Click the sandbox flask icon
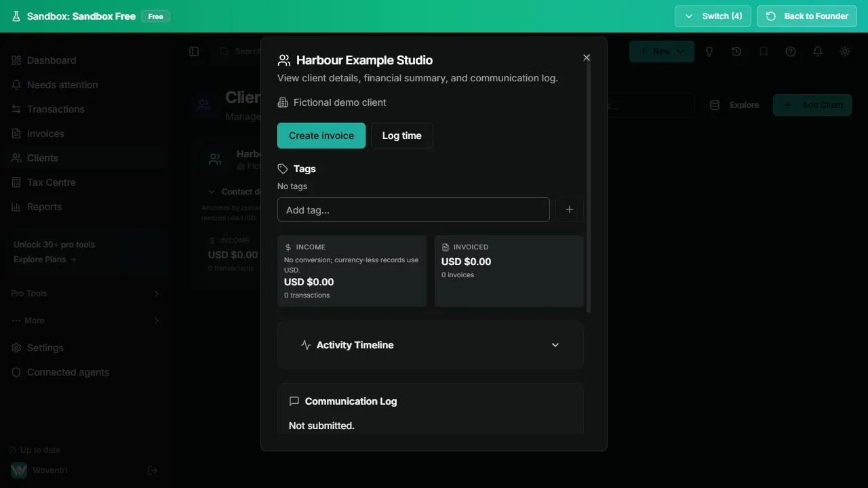868x488 pixels. point(16,16)
